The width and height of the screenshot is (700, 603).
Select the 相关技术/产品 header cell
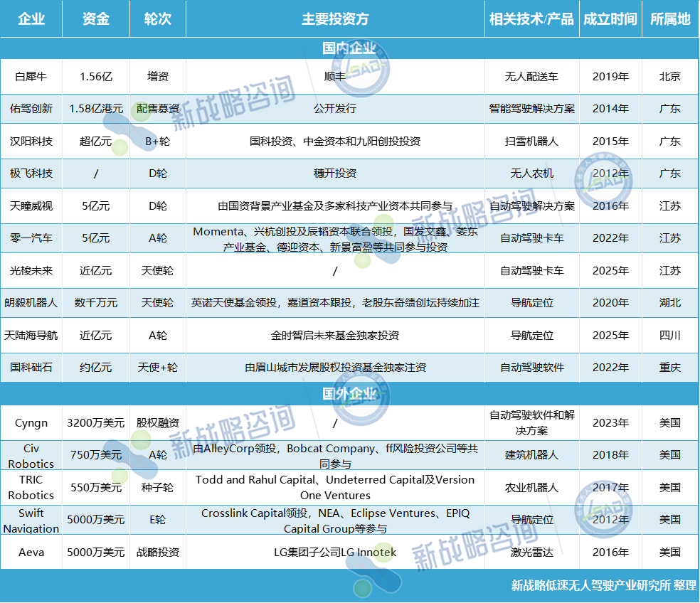[531, 19]
